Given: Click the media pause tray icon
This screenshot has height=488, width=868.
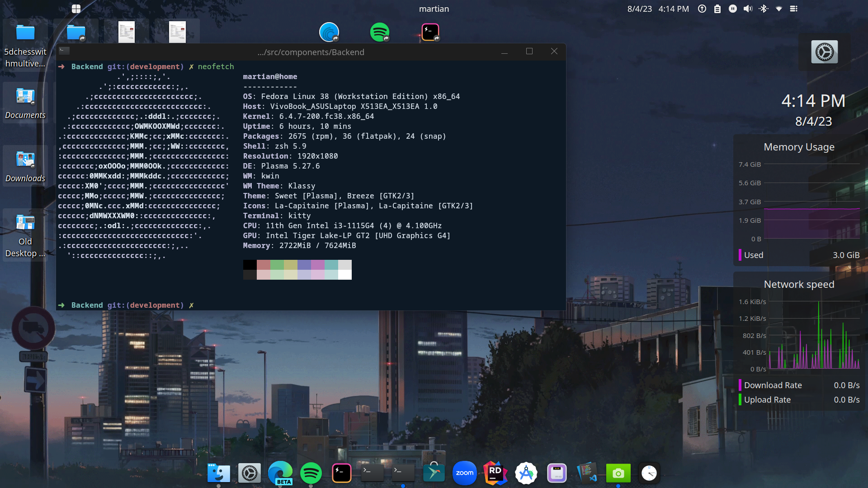Looking at the screenshot, I should coord(732,9).
